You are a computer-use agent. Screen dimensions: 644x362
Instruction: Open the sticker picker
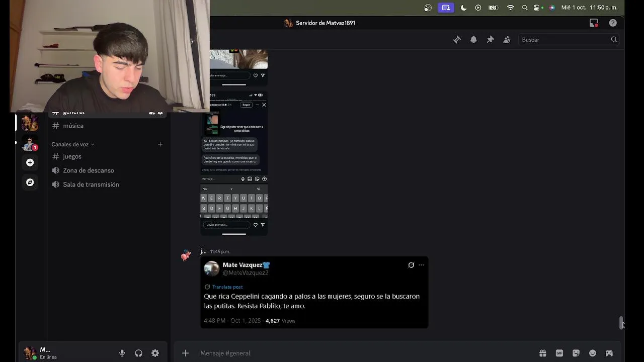pos(576,353)
